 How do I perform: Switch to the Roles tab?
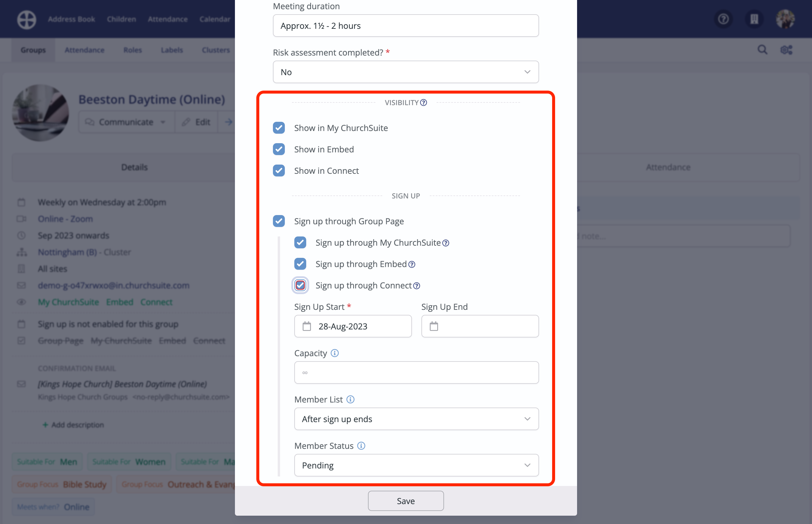click(x=132, y=50)
